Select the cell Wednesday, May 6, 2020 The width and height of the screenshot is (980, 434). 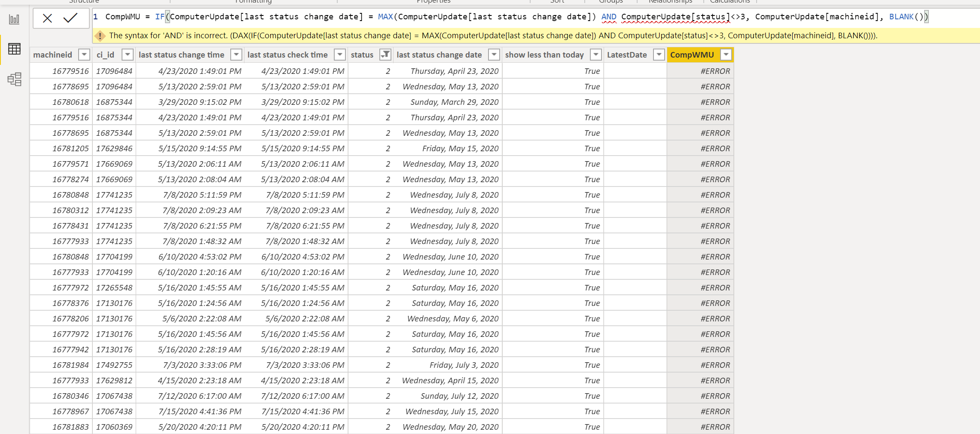448,318
